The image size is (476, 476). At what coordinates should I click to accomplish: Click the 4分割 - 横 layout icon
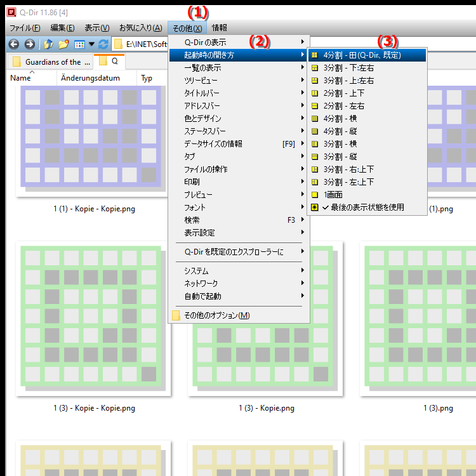click(x=315, y=119)
